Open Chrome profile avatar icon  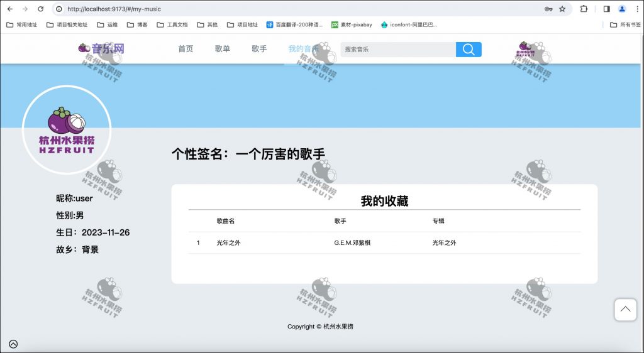622,9
